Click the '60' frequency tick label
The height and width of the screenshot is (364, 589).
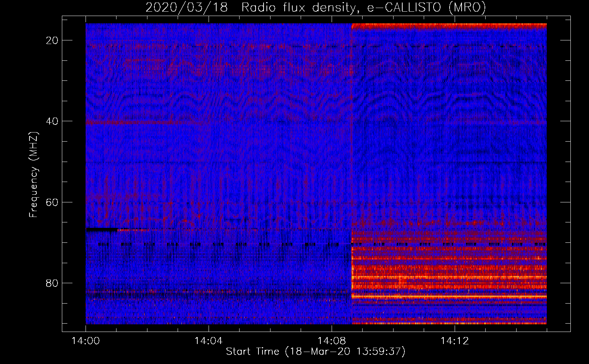(x=52, y=202)
